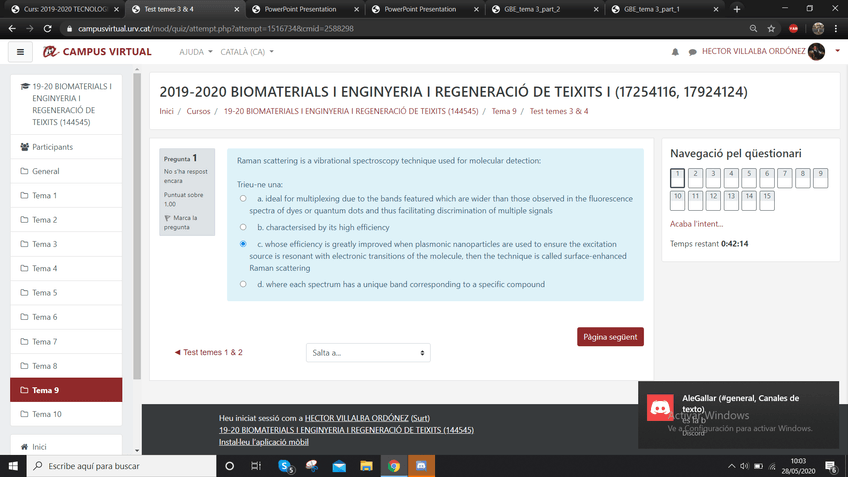Open the messages chat bubble icon
The height and width of the screenshot is (477, 848).
(x=690, y=52)
